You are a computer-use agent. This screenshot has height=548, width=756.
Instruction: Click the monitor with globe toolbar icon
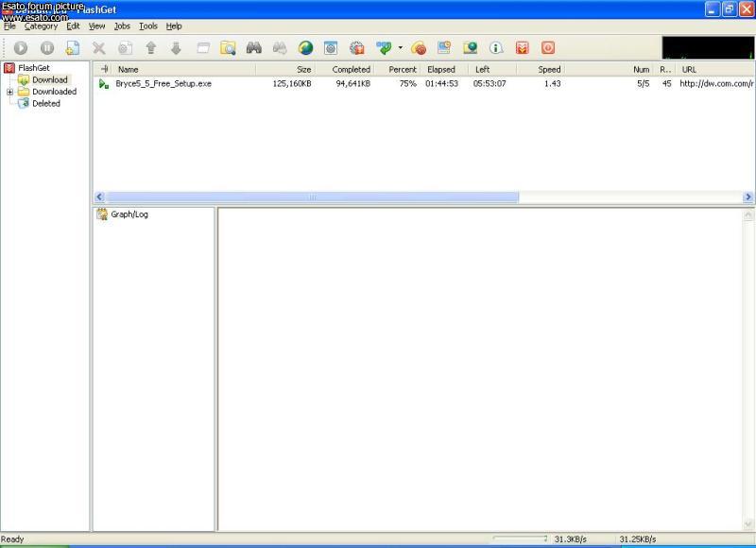click(470, 48)
